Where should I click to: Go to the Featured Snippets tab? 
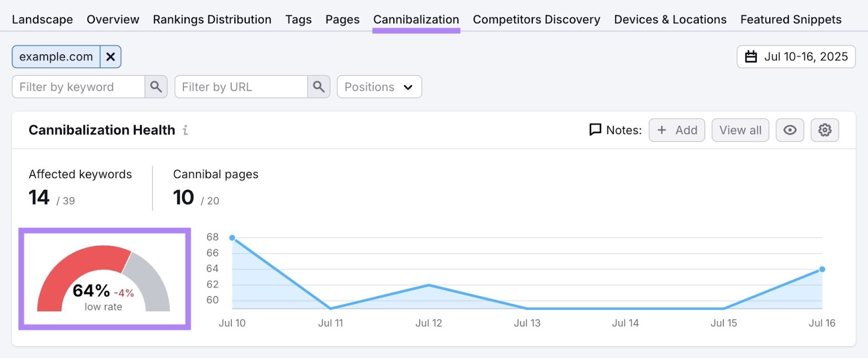[x=790, y=20]
